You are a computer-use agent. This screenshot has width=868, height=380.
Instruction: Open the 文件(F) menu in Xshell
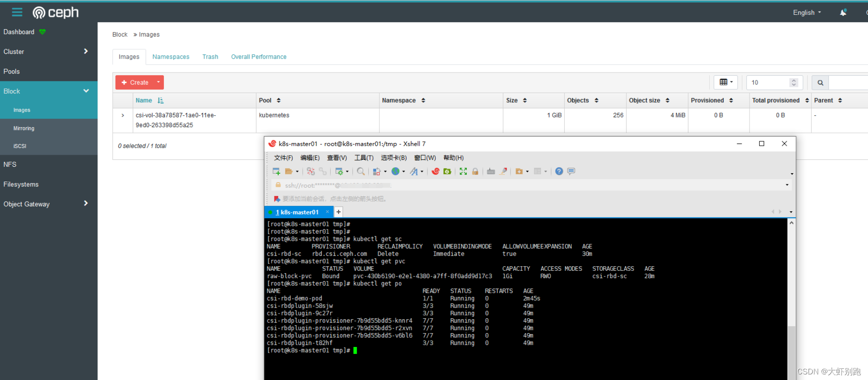pyautogui.click(x=283, y=158)
